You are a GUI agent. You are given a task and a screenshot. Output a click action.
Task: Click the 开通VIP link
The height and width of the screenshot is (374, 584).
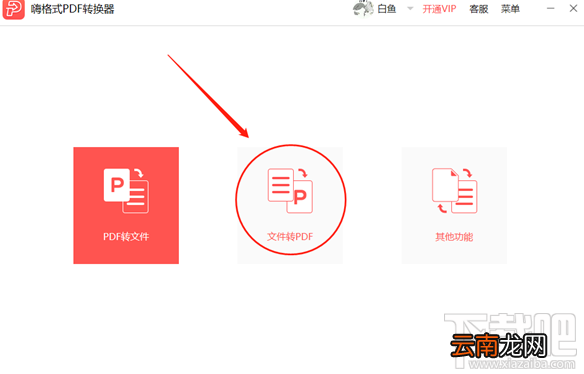(x=439, y=9)
